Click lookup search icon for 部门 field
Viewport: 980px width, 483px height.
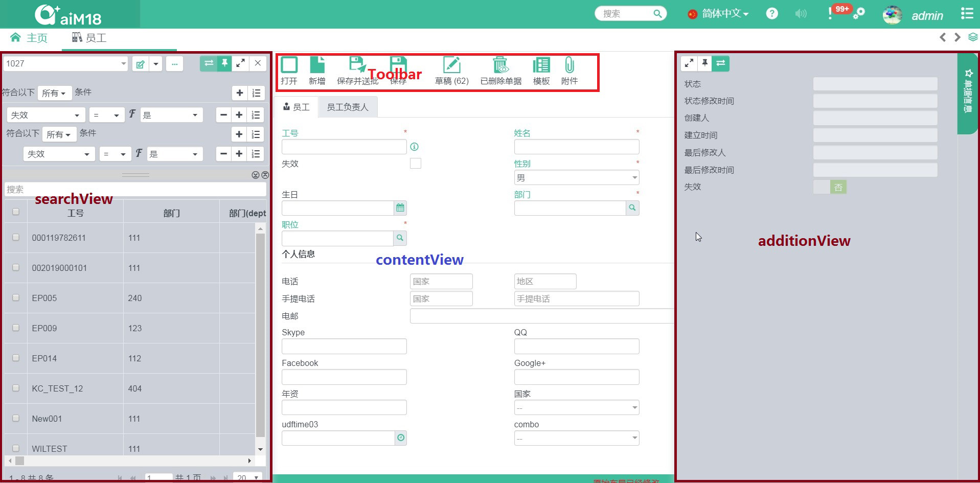(632, 208)
